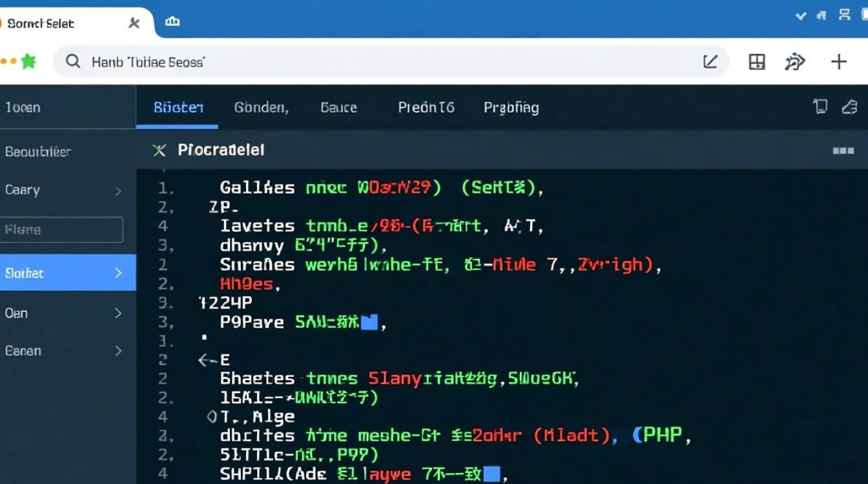Click the copy icon in panel header
Image resolution: width=868 pixels, height=484 pixels.
[x=820, y=107]
